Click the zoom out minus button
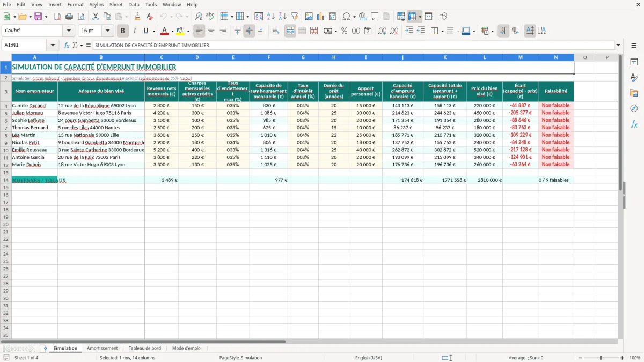644x362 pixels. 580,358
